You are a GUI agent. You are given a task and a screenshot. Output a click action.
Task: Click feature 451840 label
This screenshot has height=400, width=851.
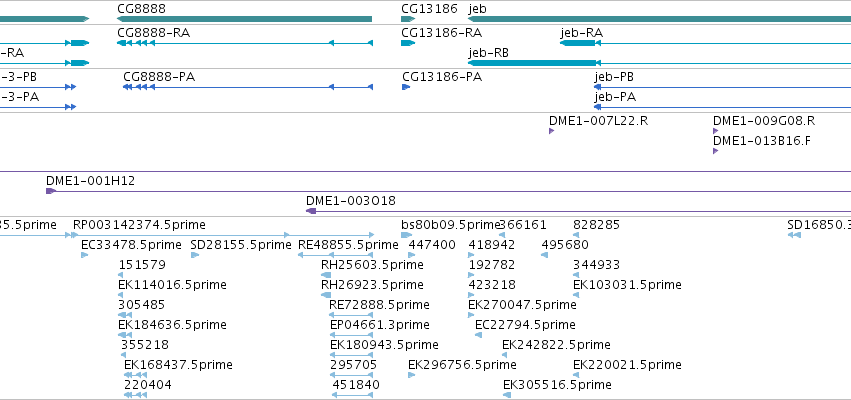point(355,385)
